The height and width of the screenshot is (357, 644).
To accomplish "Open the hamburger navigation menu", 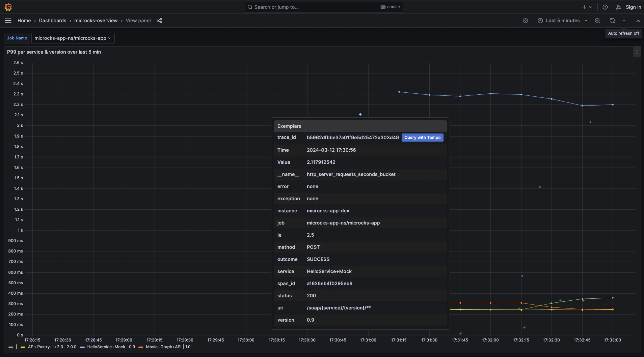I will tap(8, 21).
